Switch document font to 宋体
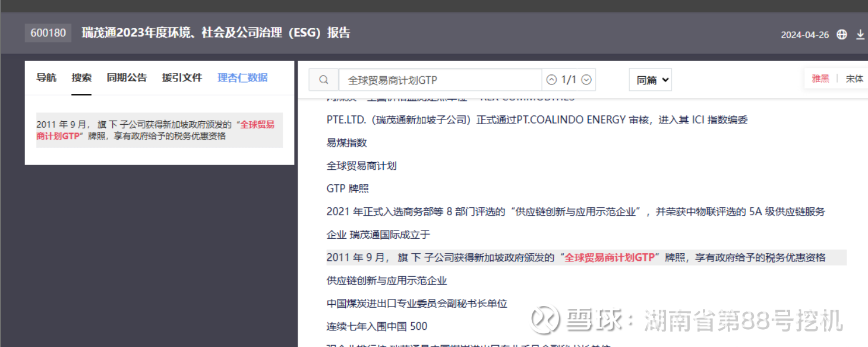The image size is (868, 347). coord(854,78)
